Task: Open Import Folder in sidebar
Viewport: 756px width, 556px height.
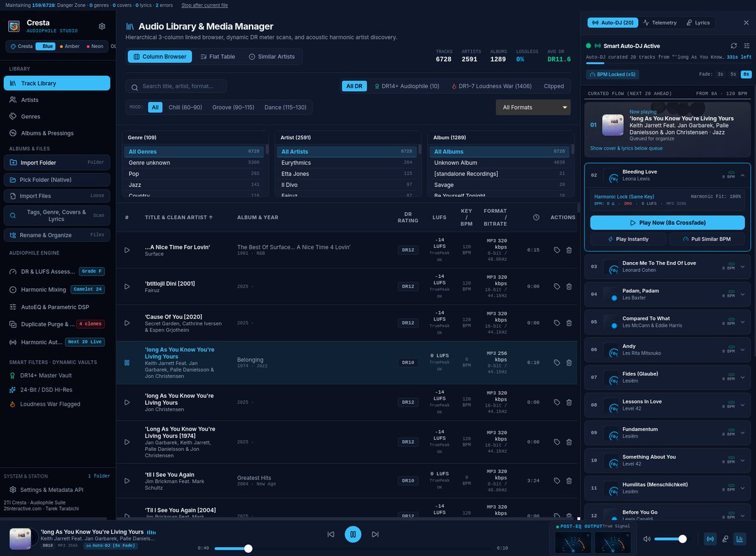Action: pos(57,162)
